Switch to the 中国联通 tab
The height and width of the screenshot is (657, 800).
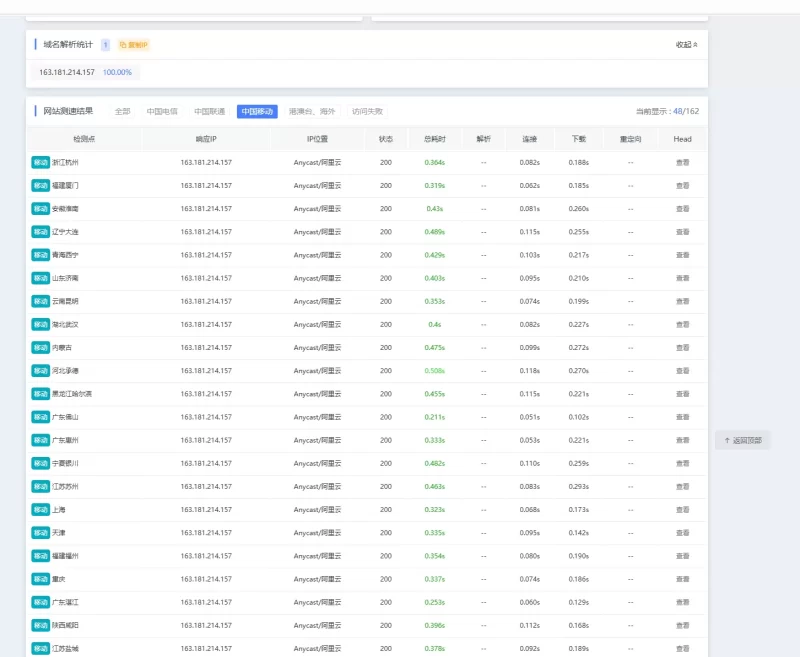[209, 111]
